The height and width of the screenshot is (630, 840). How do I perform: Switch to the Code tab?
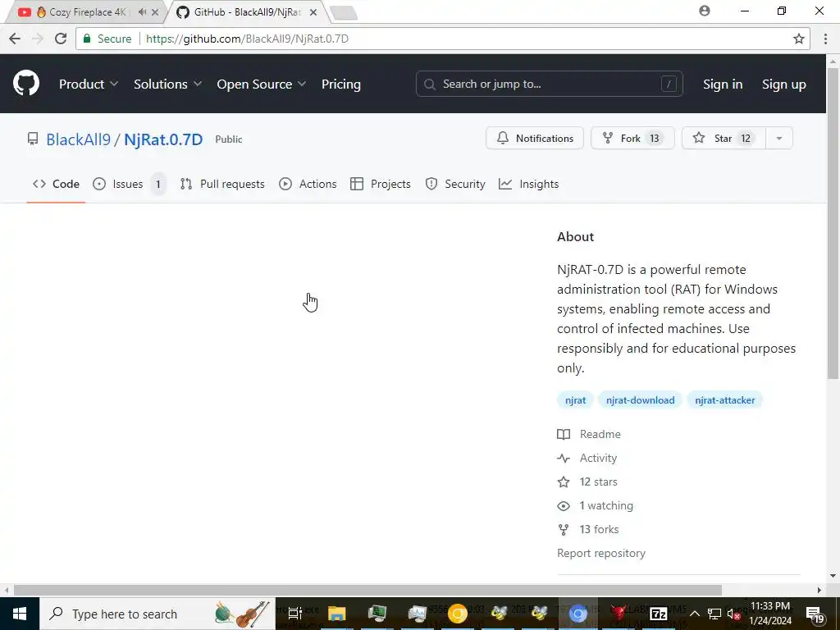[57, 184]
